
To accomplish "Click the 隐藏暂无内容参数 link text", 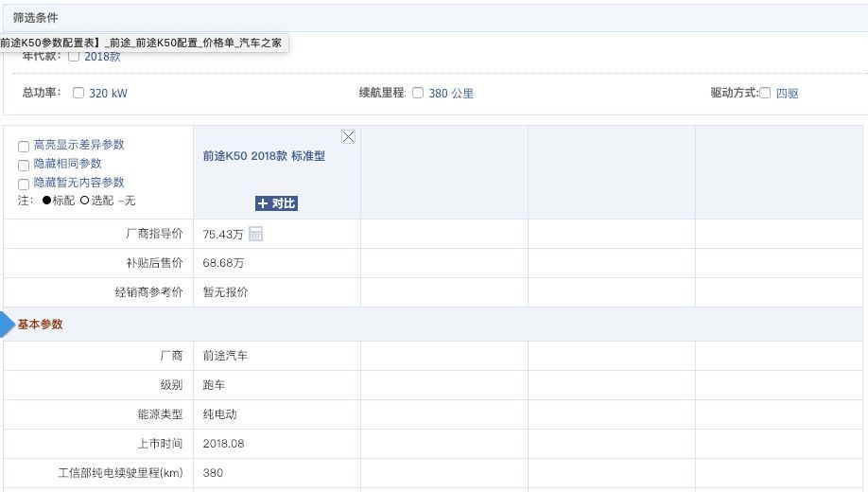I will tap(78, 183).
